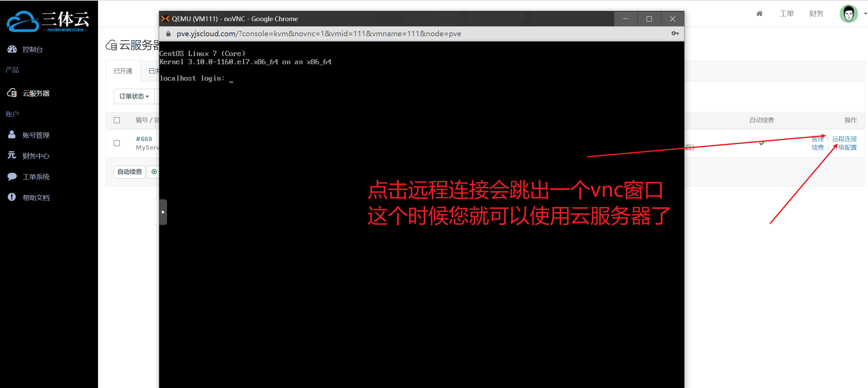Click the key icon in address bar
The width and height of the screenshot is (868, 388).
coord(675,33)
